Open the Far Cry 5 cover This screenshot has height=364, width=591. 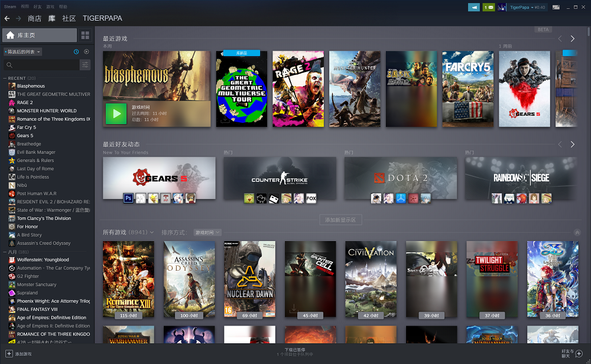[x=467, y=89]
